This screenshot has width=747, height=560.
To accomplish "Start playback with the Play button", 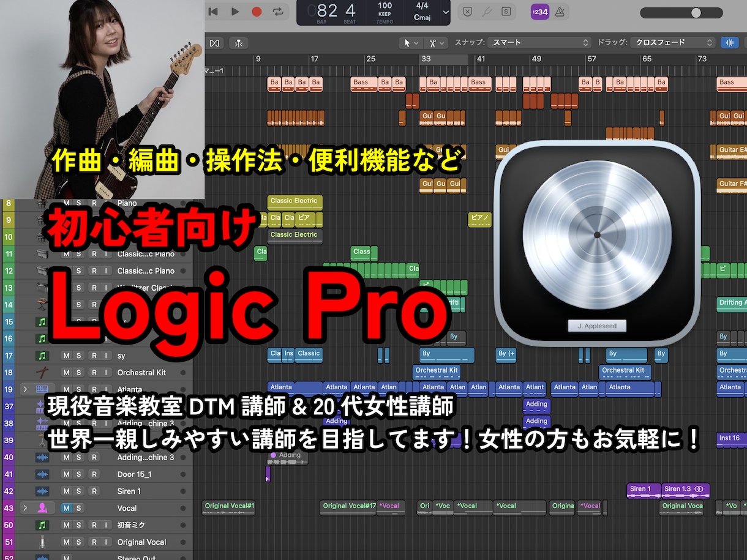I will point(235,11).
